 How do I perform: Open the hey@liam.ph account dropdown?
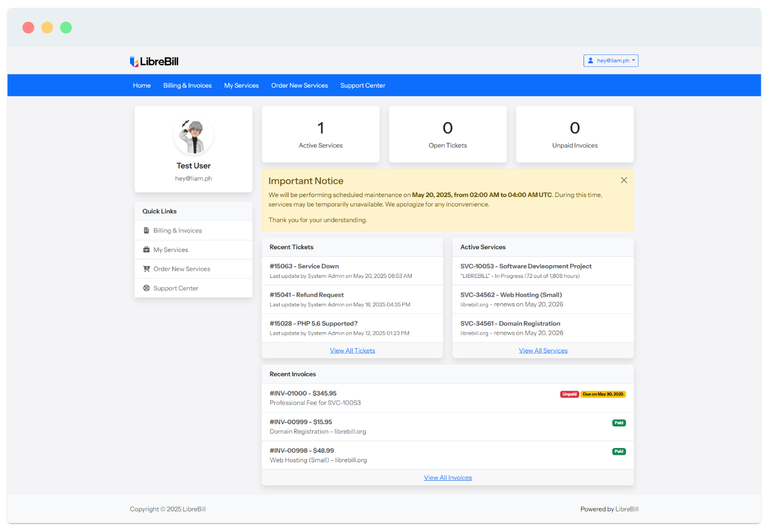pyautogui.click(x=611, y=61)
